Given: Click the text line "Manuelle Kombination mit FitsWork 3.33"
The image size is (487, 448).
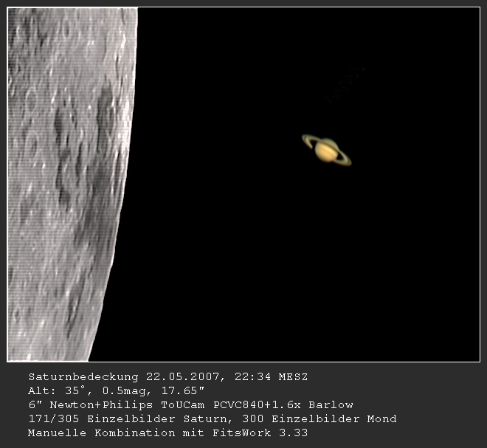Looking at the screenshot, I should [168, 433].
